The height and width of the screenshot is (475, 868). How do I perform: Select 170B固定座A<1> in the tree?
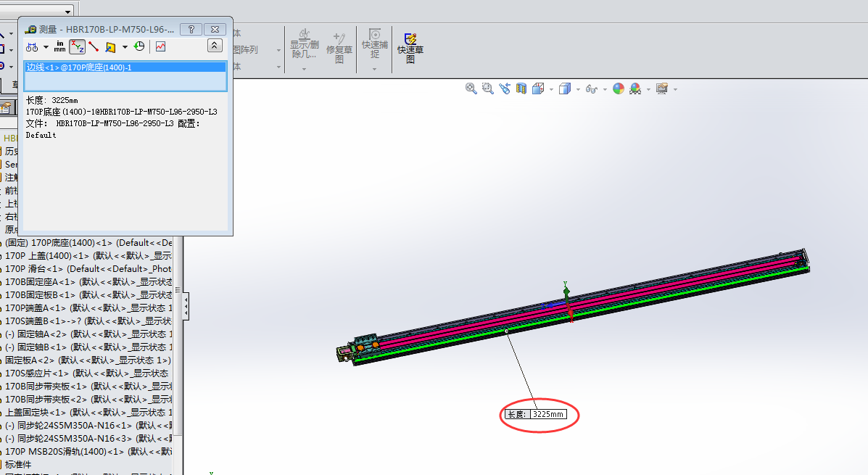88,282
